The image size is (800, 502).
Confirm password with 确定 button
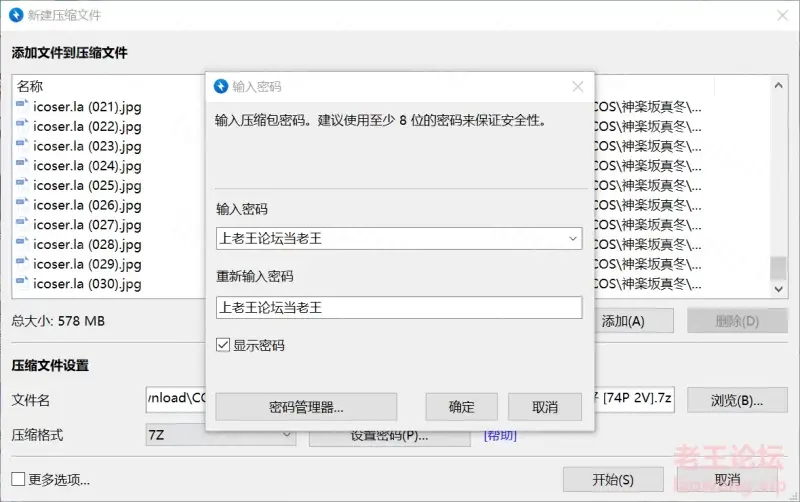(462, 407)
